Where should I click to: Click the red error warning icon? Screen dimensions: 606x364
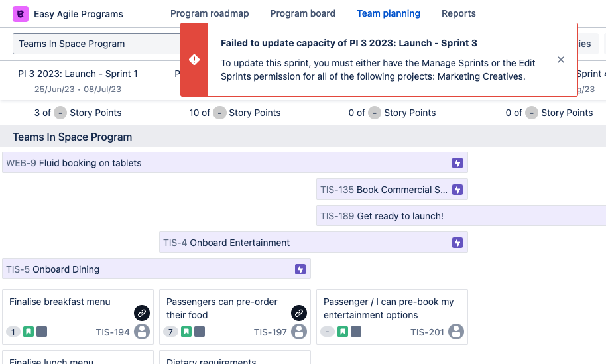[x=194, y=60]
